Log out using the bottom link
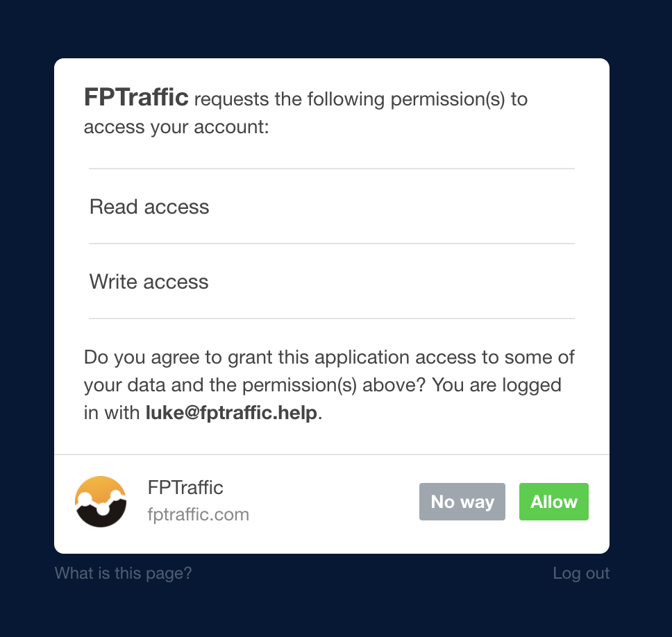 click(x=581, y=573)
